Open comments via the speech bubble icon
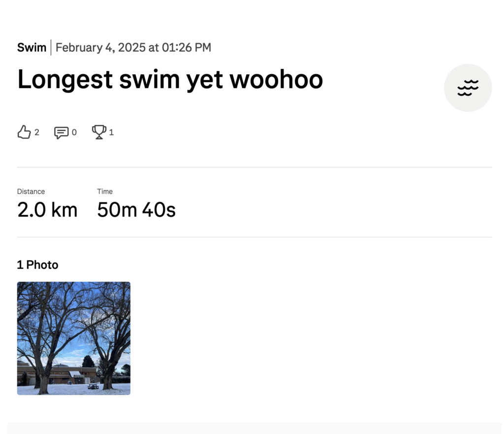Image resolution: width=504 pixels, height=434 pixels. click(61, 132)
